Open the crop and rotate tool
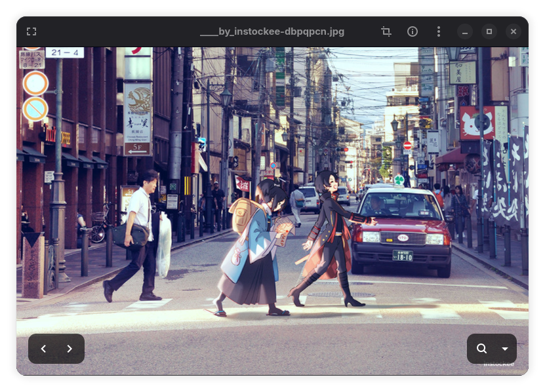 click(386, 31)
